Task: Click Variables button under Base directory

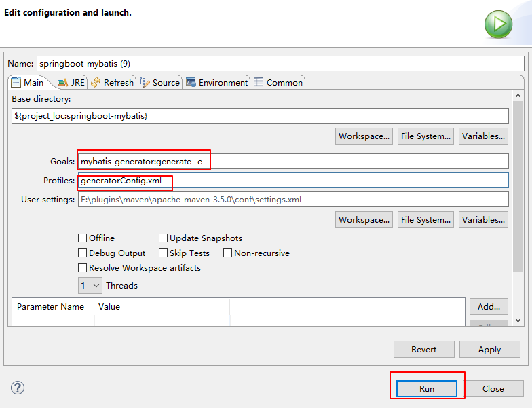Action: (x=483, y=136)
